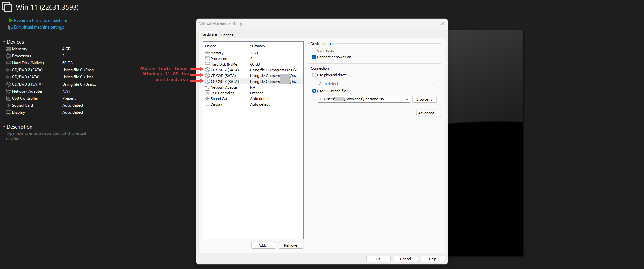
Task: Collapse the Description section in the sidebar
Action: pyautogui.click(x=4, y=127)
